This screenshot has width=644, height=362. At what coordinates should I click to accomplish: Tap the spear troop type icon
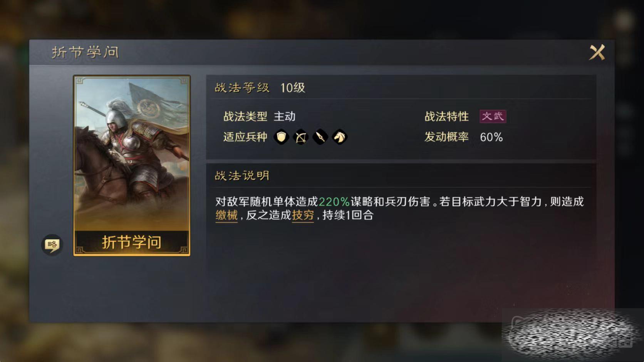[320, 137]
